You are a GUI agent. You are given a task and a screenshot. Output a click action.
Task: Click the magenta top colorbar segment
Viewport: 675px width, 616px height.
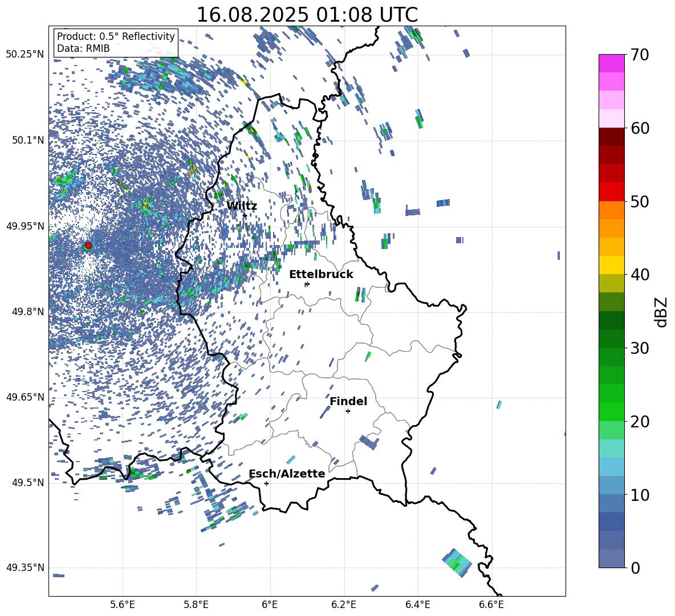pyautogui.click(x=611, y=63)
